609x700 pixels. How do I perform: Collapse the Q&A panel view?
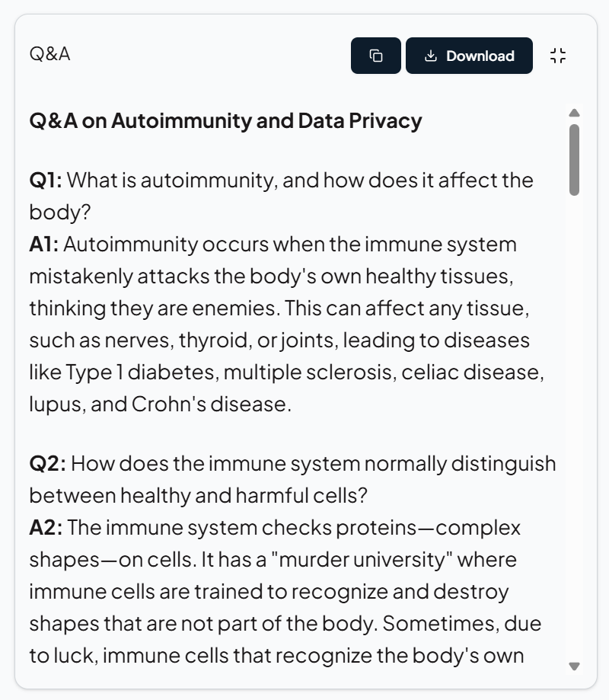(558, 56)
